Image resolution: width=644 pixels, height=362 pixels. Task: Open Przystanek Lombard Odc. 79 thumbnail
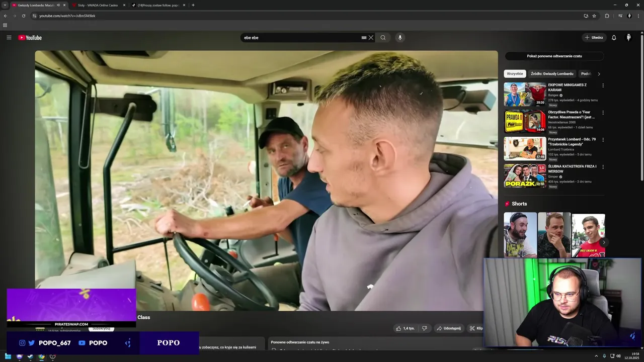click(525, 148)
